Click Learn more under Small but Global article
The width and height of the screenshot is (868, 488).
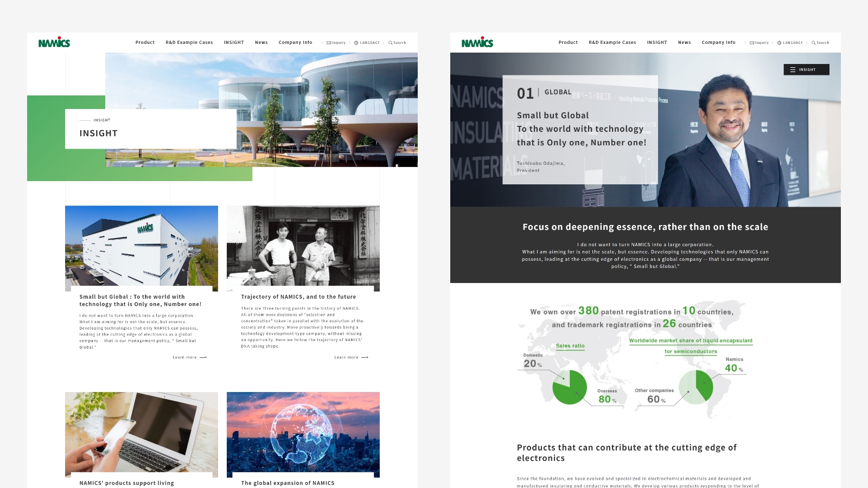click(x=189, y=357)
